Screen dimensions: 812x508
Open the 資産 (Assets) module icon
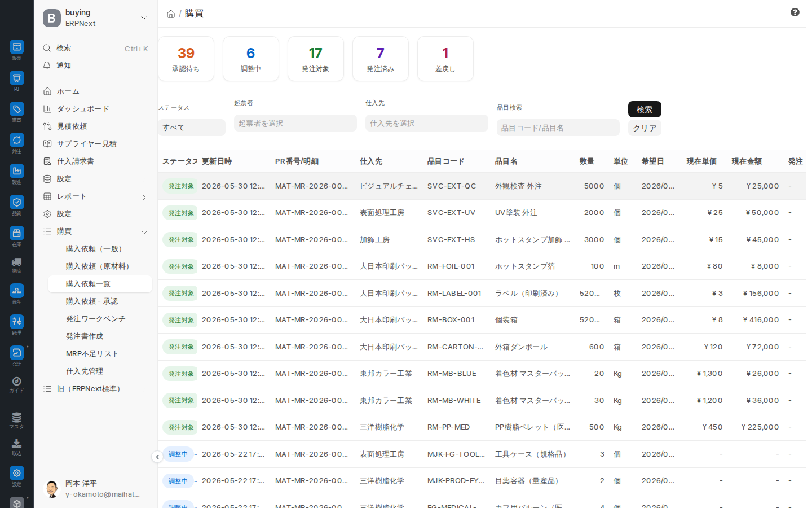click(x=16, y=291)
